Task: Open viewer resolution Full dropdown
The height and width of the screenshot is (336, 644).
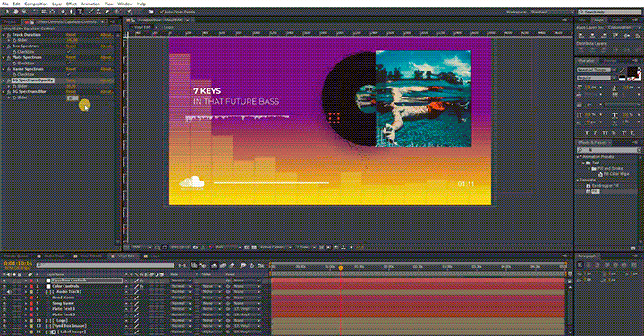Action: (228, 248)
